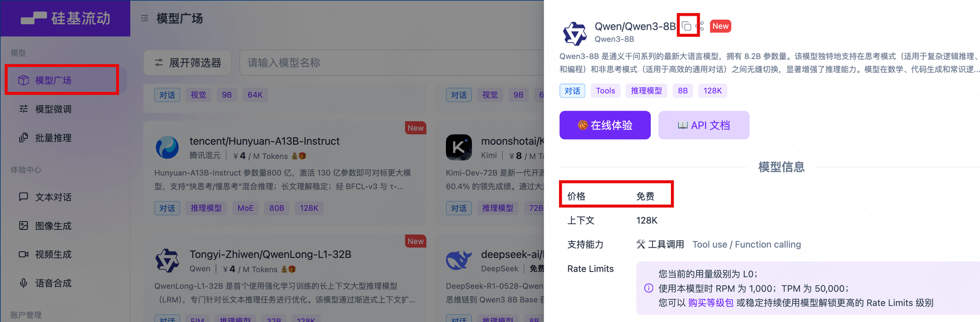Click the 64K tag above the Hunyuan card
The height and width of the screenshot is (322, 980).
(x=255, y=95)
